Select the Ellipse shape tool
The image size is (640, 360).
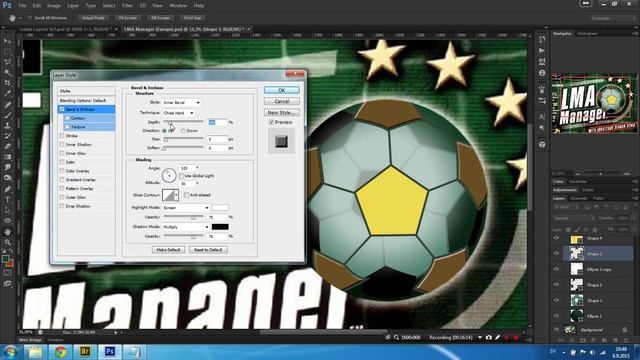tap(7, 221)
